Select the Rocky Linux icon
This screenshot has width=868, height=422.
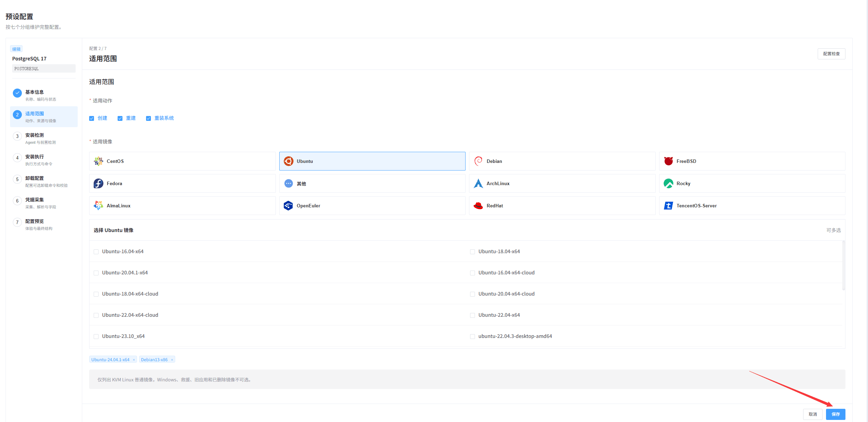coord(668,183)
